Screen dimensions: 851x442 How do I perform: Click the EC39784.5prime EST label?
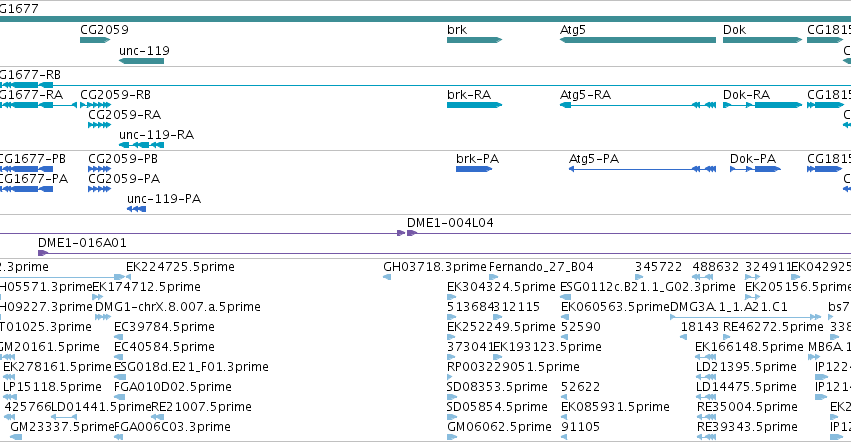coord(164,327)
